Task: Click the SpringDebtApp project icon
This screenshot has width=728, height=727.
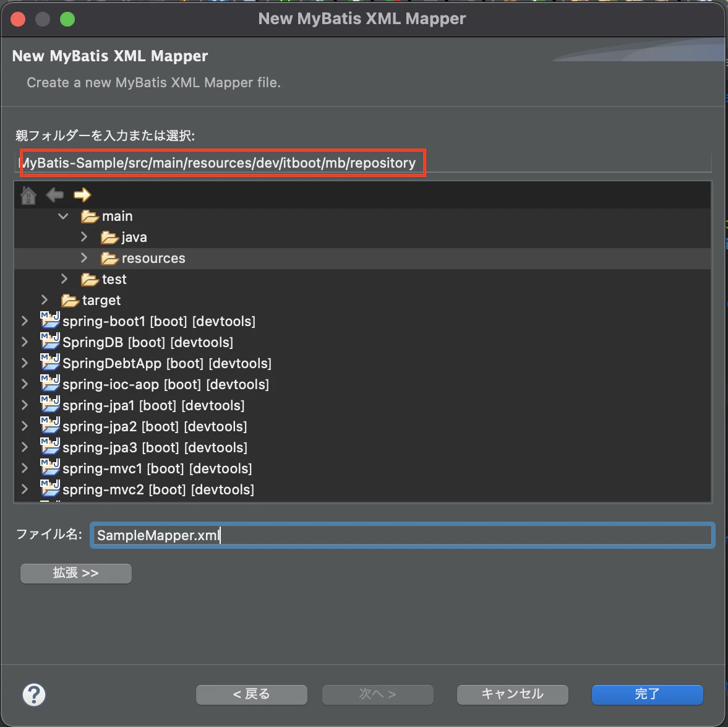Action: (x=49, y=363)
